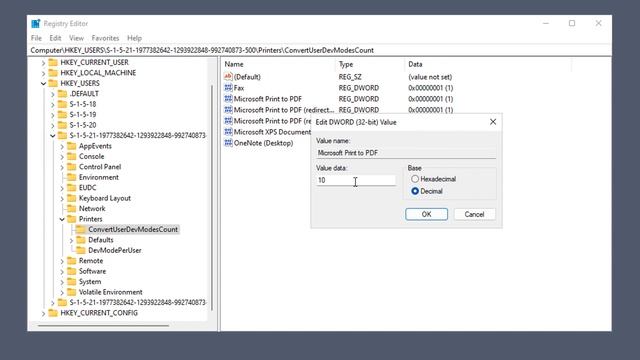Screen dimensions: 640x360
Task: Close the Edit DWORD dialog with X
Action: [x=493, y=122]
